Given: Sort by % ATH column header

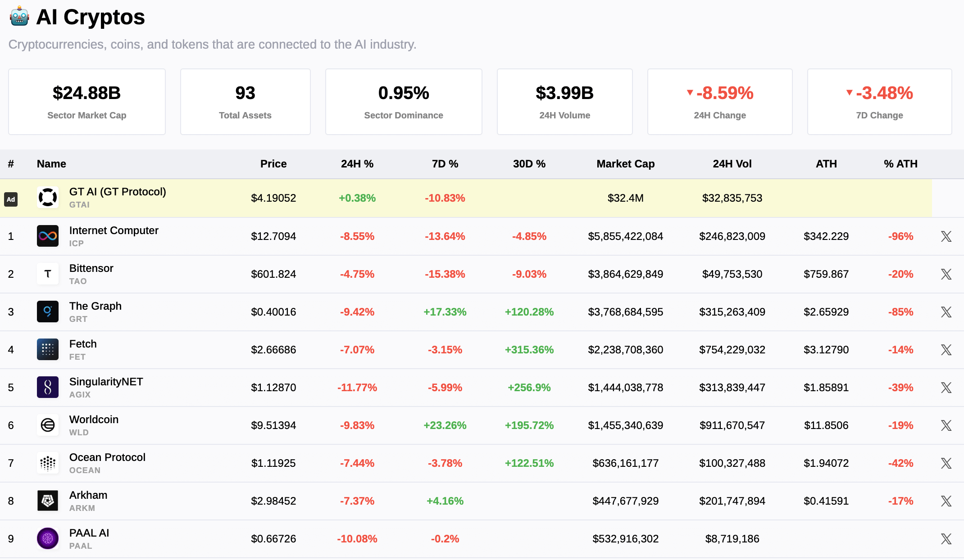Looking at the screenshot, I should 900,164.
